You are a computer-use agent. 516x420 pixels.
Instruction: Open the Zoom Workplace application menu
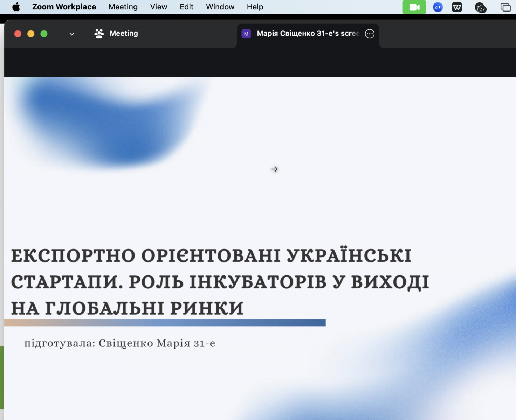pyautogui.click(x=64, y=7)
